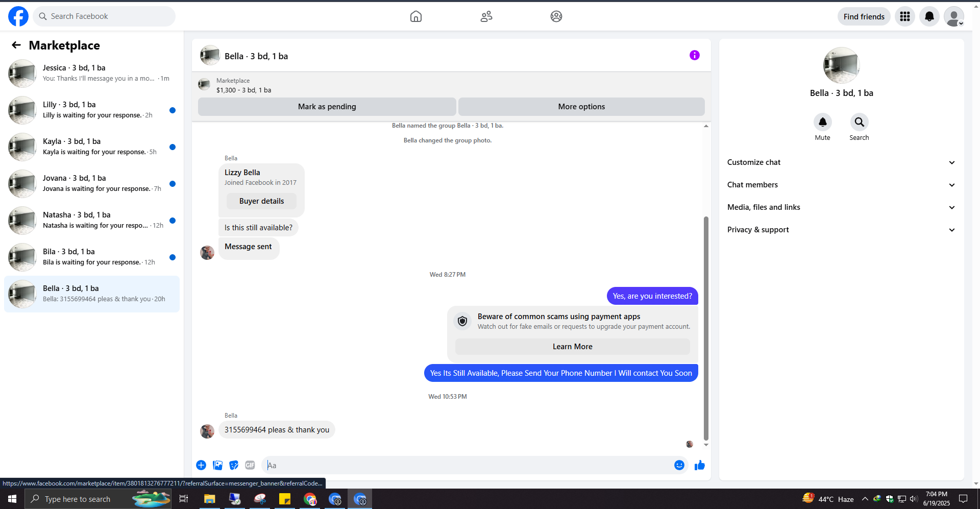Open Sticky Notes from the taskbar
The image size is (980, 509).
[x=285, y=499]
